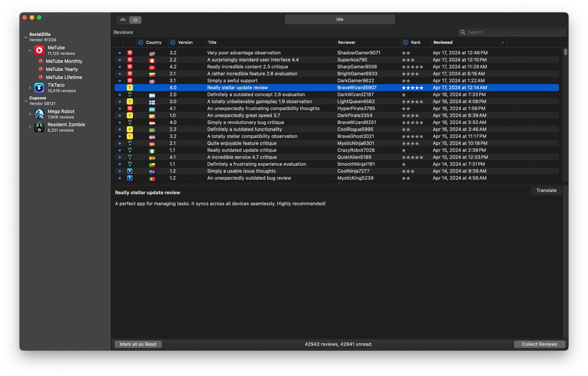588x376 pixels.
Task: Click the MeTube Lifetime subscription icon
Action: (x=41, y=77)
